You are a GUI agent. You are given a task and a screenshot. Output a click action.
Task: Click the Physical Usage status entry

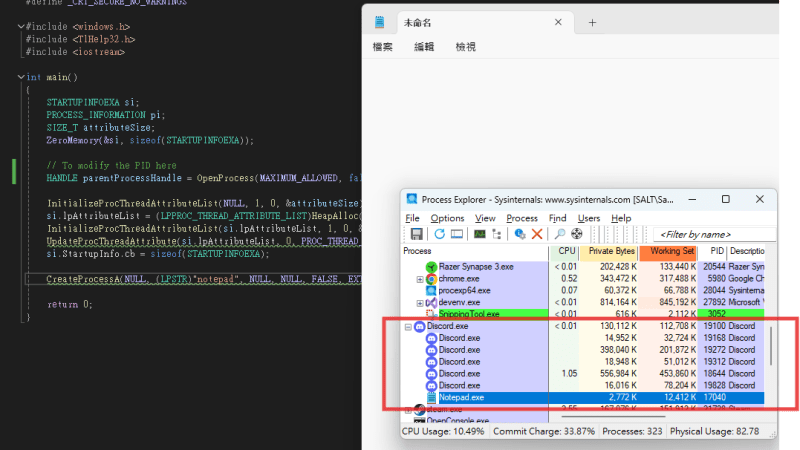coord(714,432)
